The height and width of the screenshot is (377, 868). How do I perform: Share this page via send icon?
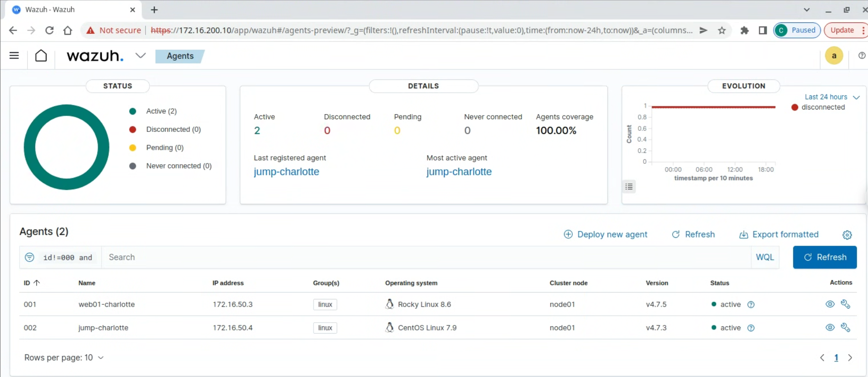(x=703, y=31)
